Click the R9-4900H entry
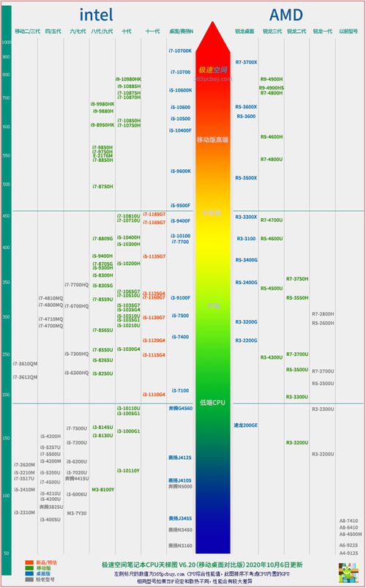Screen dimensions: 366x588 [272, 79]
